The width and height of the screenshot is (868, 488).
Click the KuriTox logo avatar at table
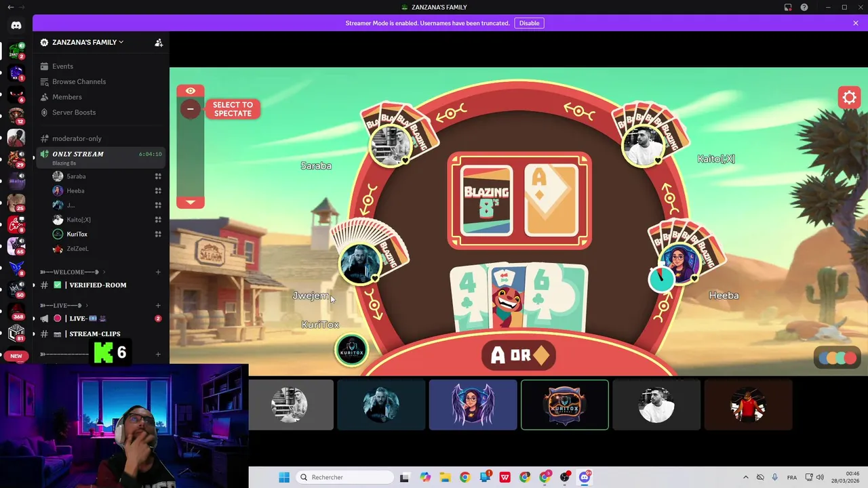[x=351, y=350]
